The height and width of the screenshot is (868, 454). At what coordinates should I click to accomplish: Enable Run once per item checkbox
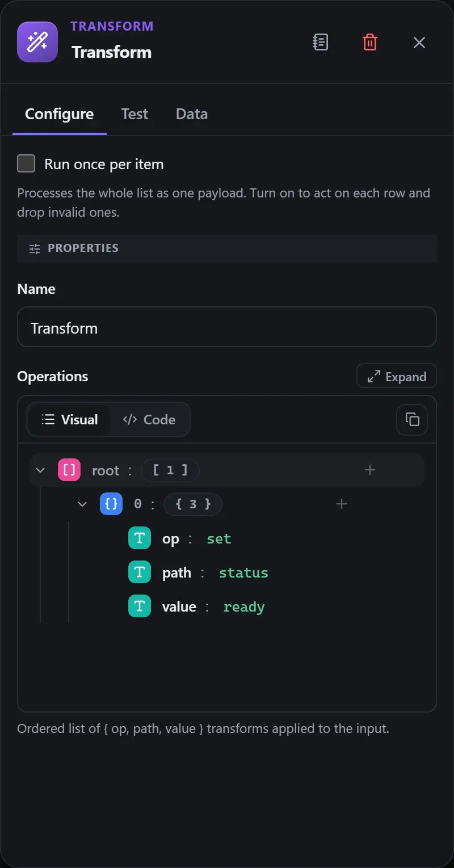[x=26, y=164]
